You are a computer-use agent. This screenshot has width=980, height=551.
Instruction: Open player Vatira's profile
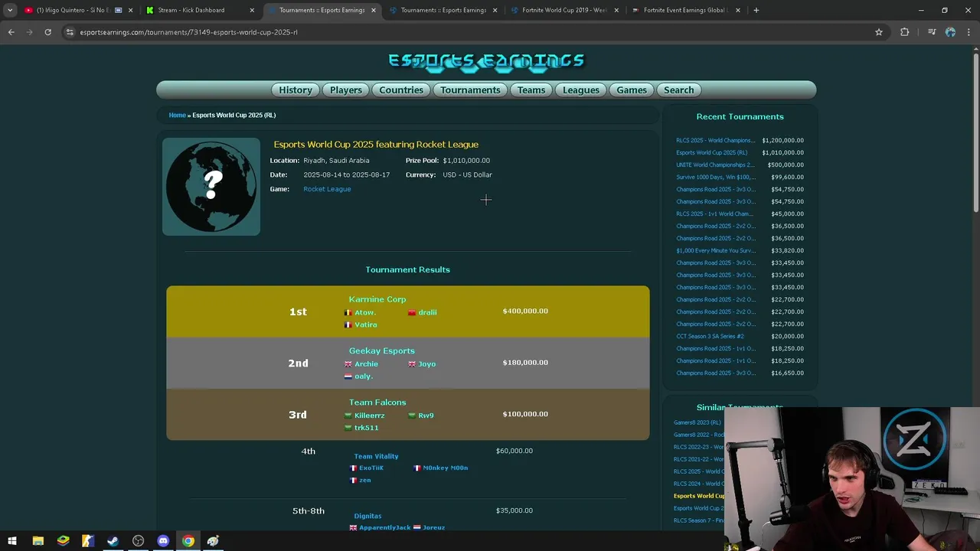coord(365,324)
